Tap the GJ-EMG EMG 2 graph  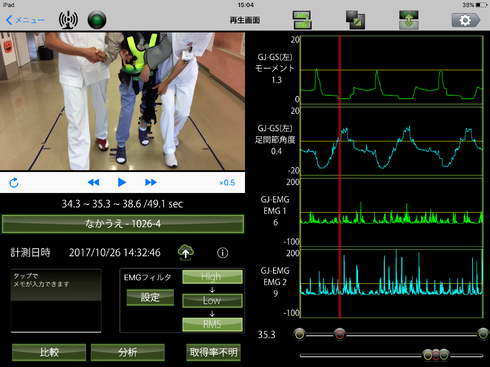pyautogui.click(x=392, y=283)
